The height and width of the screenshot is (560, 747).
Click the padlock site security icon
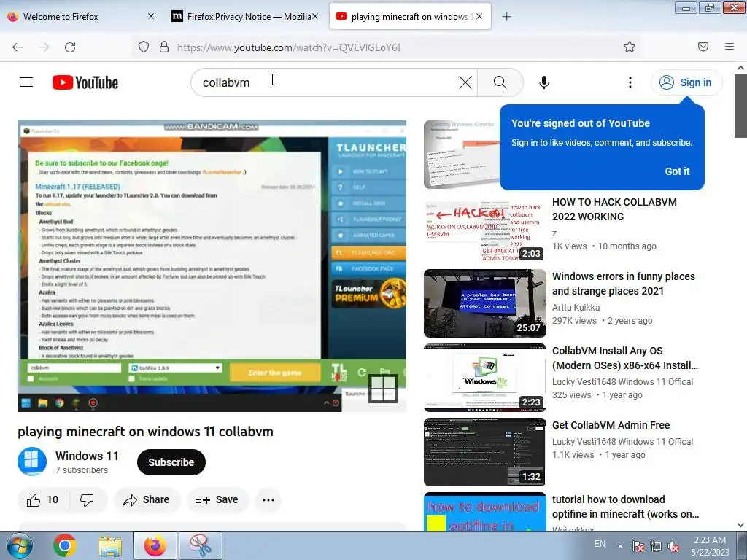coord(164,47)
